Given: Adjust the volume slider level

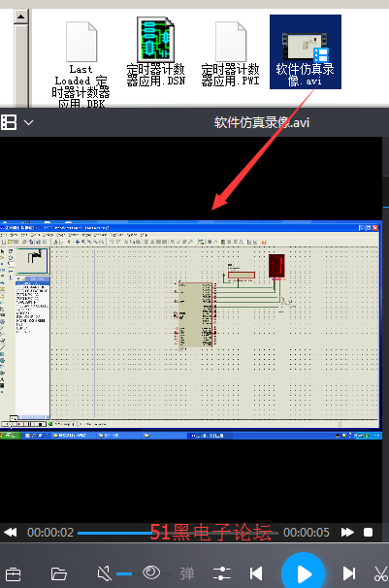Looking at the screenshot, I should (x=124, y=573).
